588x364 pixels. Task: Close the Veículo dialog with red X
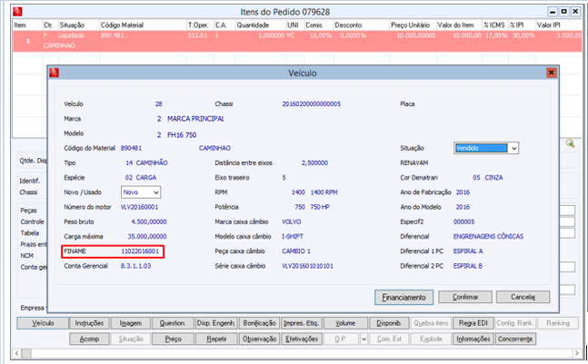click(551, 72)
